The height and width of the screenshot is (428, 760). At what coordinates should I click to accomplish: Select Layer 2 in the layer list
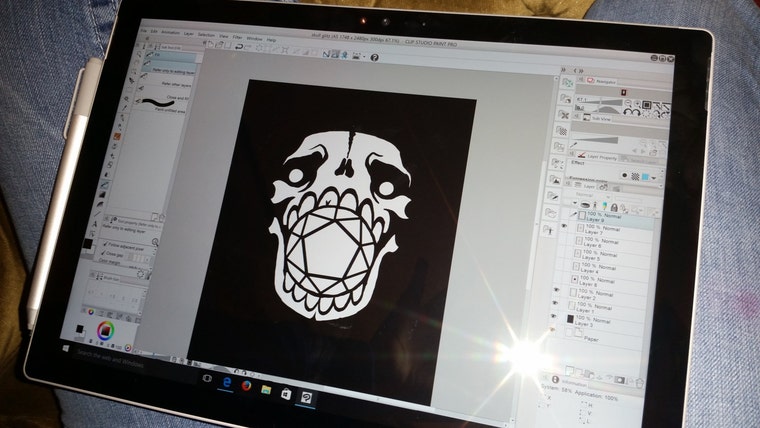602,294
